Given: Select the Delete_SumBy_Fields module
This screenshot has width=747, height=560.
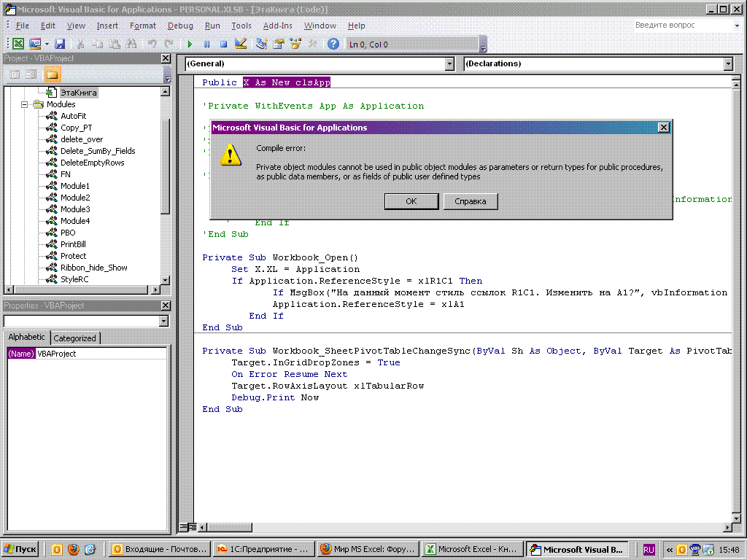Looking at the screenshot, I should pos(98,151).
